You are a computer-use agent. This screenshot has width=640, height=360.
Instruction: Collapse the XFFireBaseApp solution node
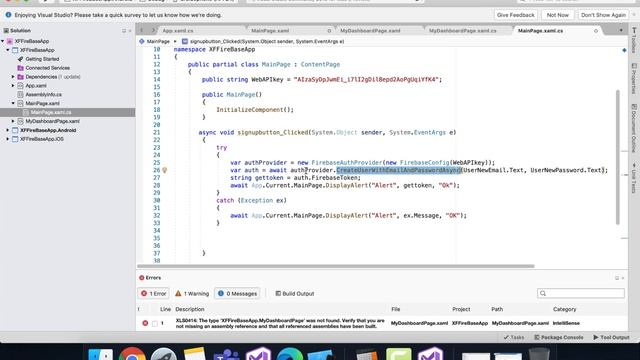click(x=3, y=41)
